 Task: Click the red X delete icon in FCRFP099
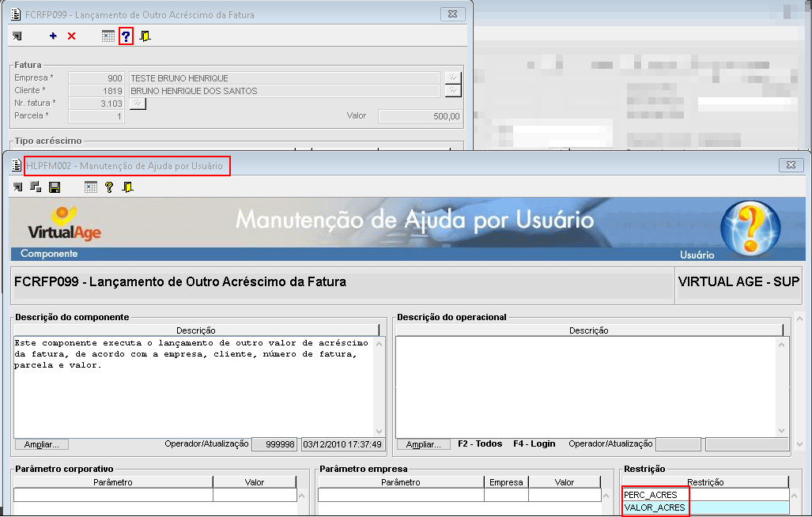coord(71,36)
